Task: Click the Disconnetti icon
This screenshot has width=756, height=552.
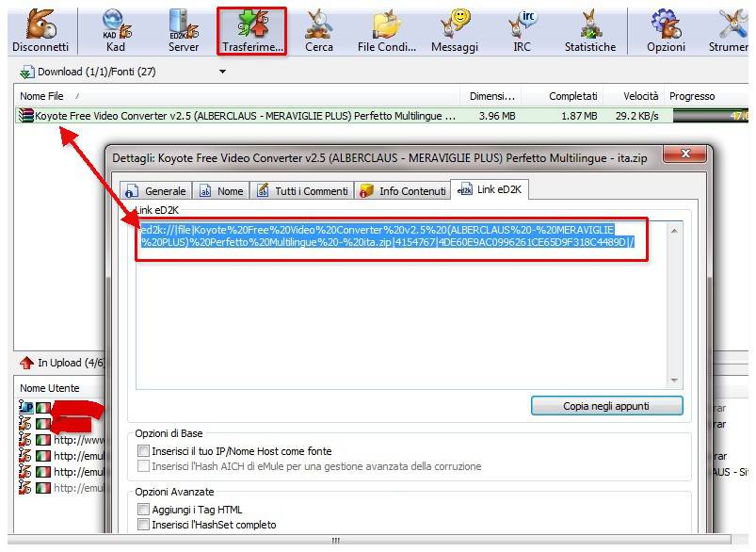Action: (x=40, y=28)
